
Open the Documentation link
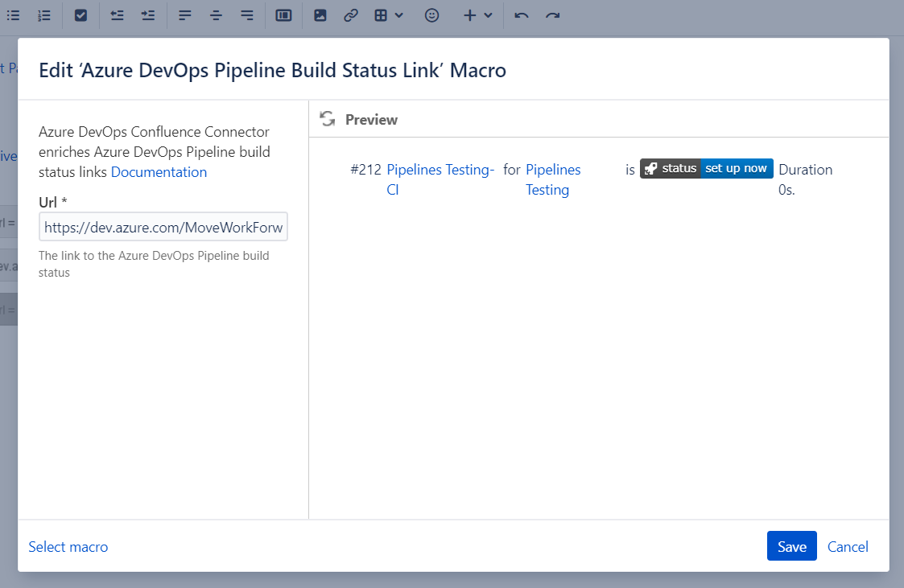point(159,172)
